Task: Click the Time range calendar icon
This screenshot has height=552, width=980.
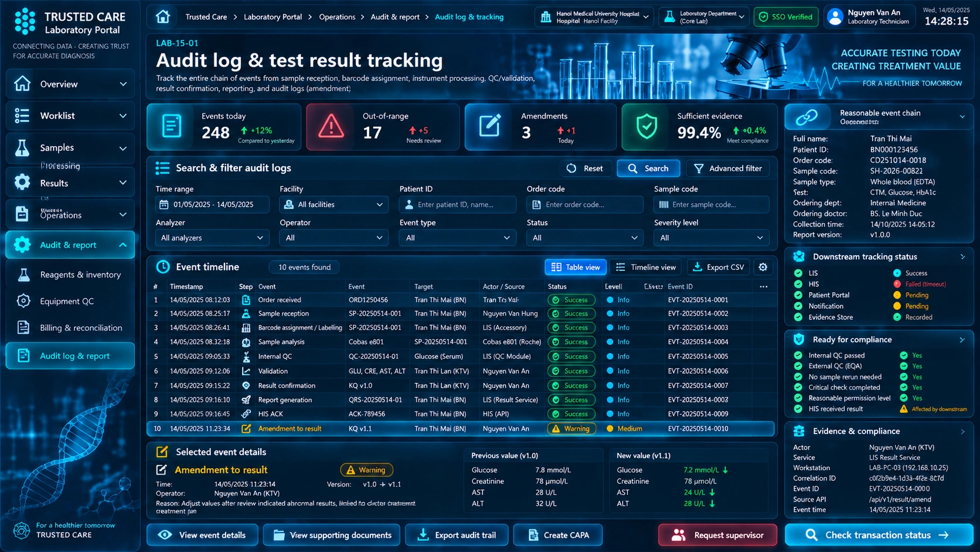Action: [x=164, y=205]
